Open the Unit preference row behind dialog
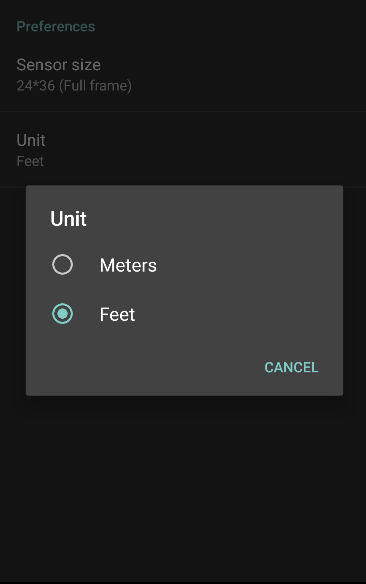 point(183,149)
